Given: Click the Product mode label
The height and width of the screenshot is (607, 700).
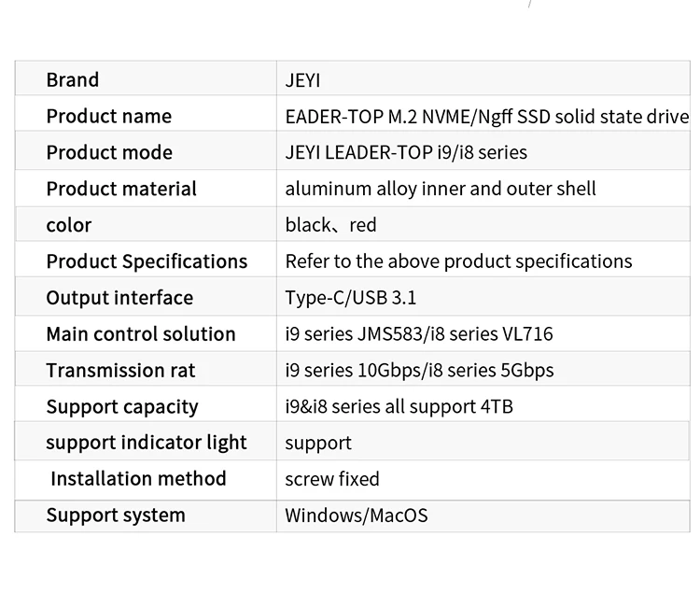Looking at the screenshot, I should pos(109,153).
